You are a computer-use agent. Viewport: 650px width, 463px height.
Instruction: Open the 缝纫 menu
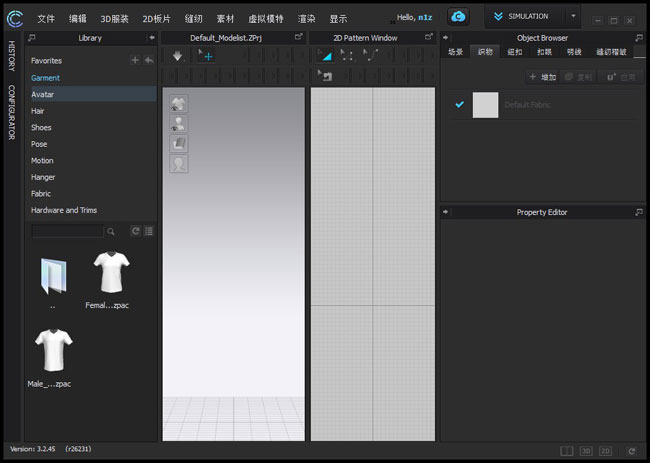click(x=194, y=19)
